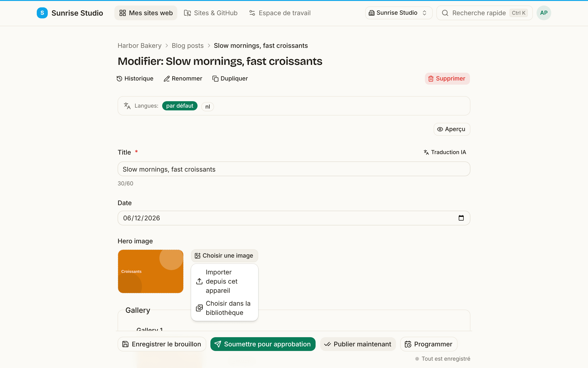Open the calendar picker icon
This screenshot has height=368, width=588.
pyautogui.click(x=461, y=218)
